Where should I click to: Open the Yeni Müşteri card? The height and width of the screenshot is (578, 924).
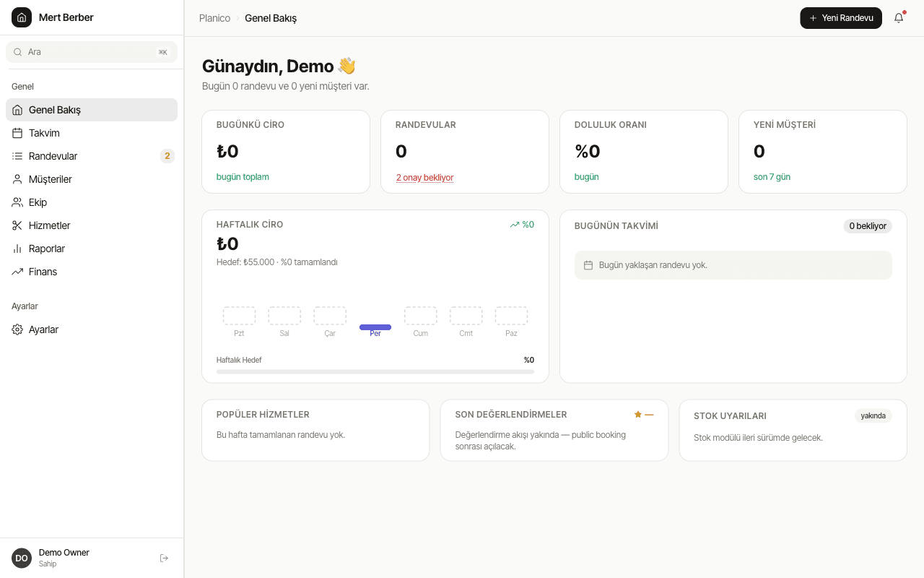point(823,152)
